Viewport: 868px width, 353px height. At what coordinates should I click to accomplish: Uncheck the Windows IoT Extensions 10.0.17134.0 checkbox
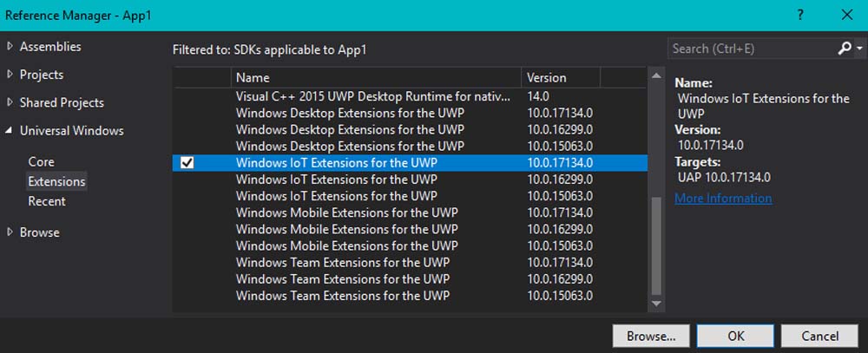pos(187,163)
